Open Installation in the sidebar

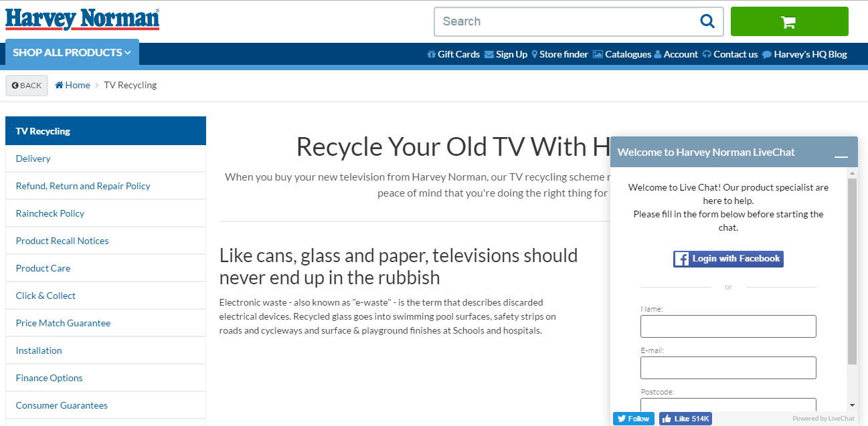pyautogui.click(x=106, y=350)
